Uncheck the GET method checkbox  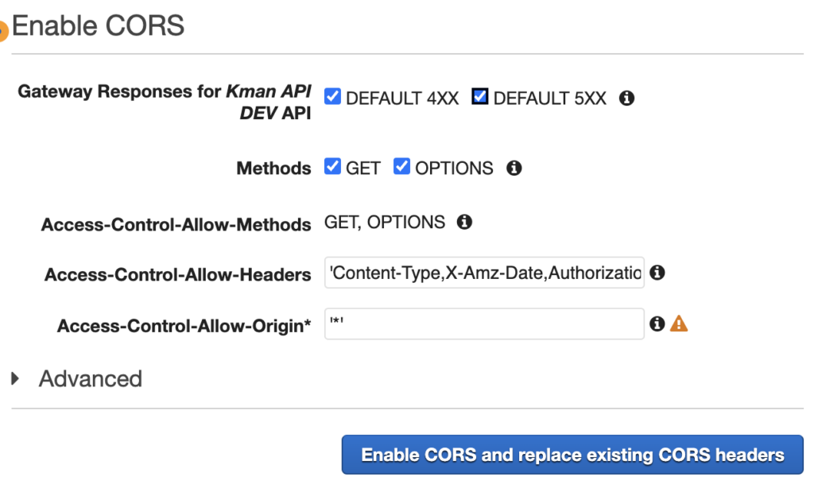[333, 167]
